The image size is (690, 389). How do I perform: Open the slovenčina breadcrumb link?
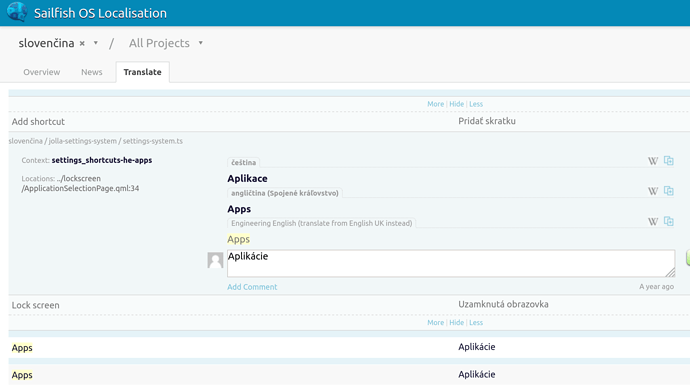26,141
